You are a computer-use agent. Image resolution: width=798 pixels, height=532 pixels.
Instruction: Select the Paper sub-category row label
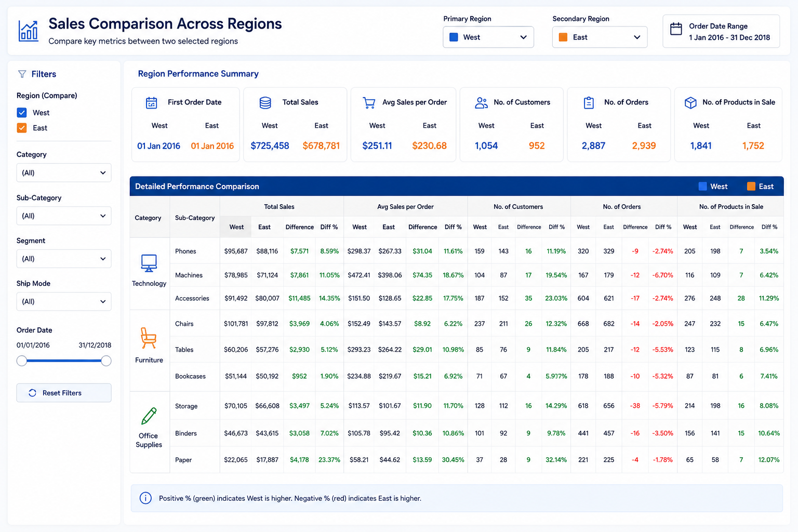coord(183,460)
